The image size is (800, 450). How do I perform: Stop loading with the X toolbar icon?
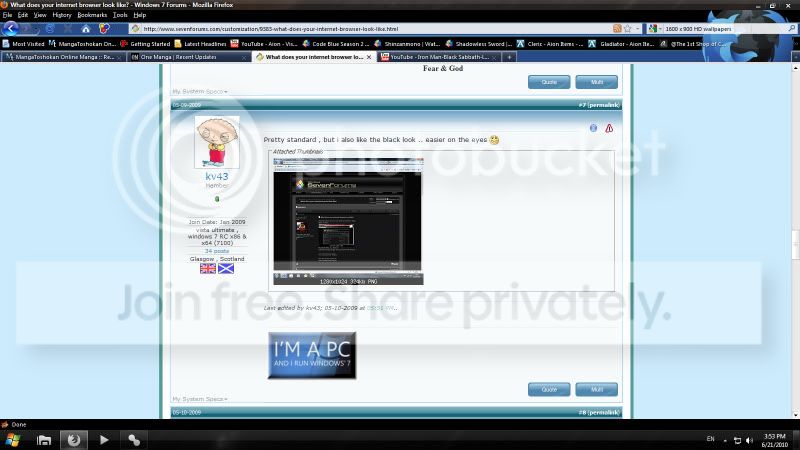click(x=67, y=29)
